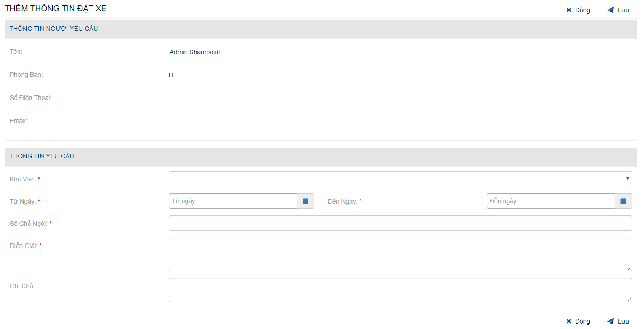The image size is (644, 329).
Task: Open the calendar picker for Đến Ngày
Action: [623, 201]
